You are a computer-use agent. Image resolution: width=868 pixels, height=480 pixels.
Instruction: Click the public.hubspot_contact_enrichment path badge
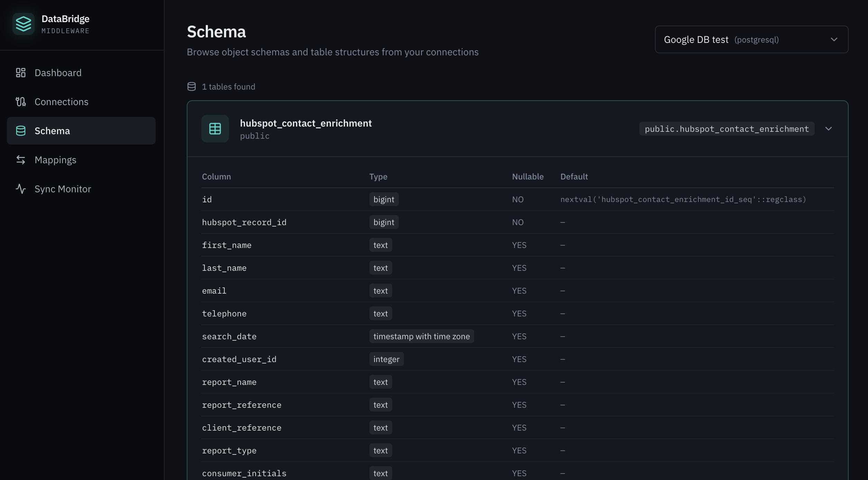(x=726, y=128)
